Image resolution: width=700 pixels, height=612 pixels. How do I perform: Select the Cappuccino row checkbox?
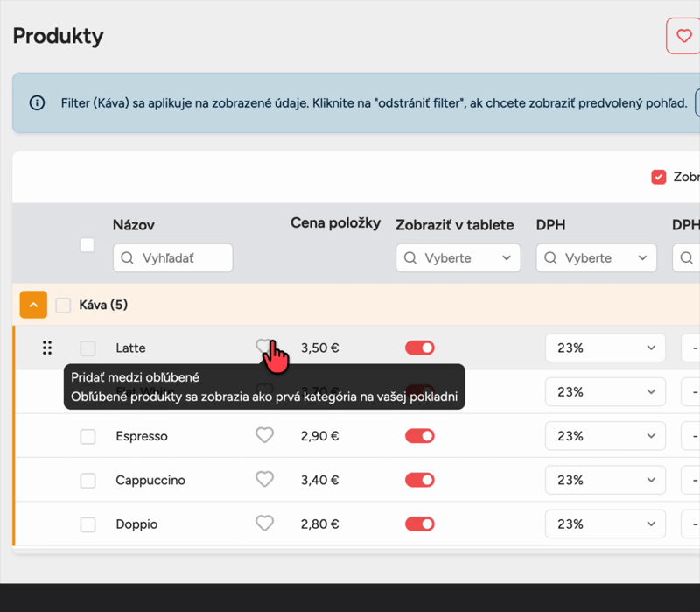tap(88, 481)
